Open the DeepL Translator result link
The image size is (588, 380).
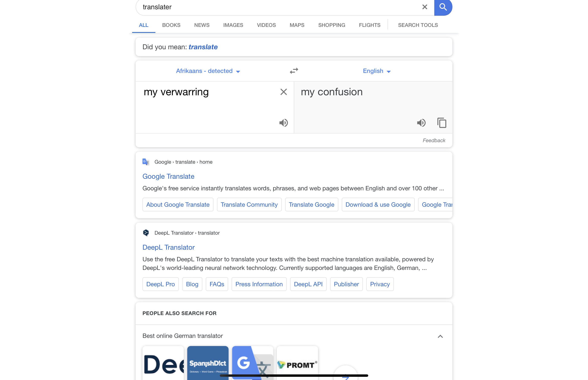(x=169, y=247)
